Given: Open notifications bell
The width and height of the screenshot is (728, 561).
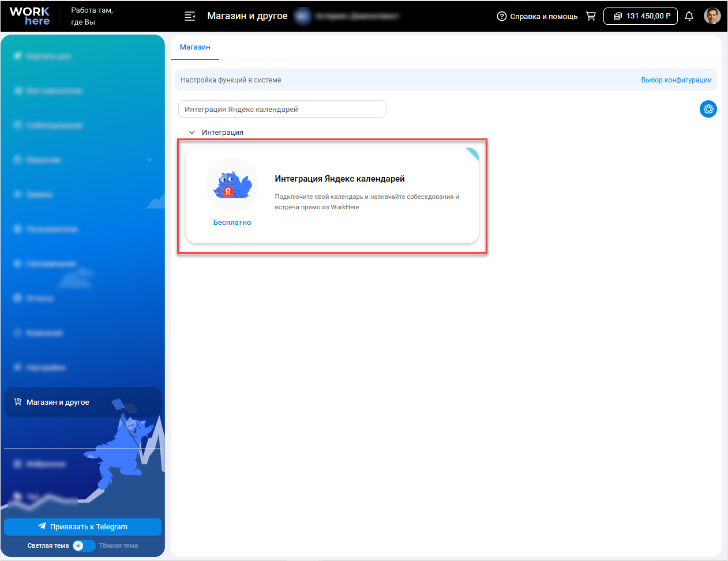Looking at the screenshot, I should 689,16.
